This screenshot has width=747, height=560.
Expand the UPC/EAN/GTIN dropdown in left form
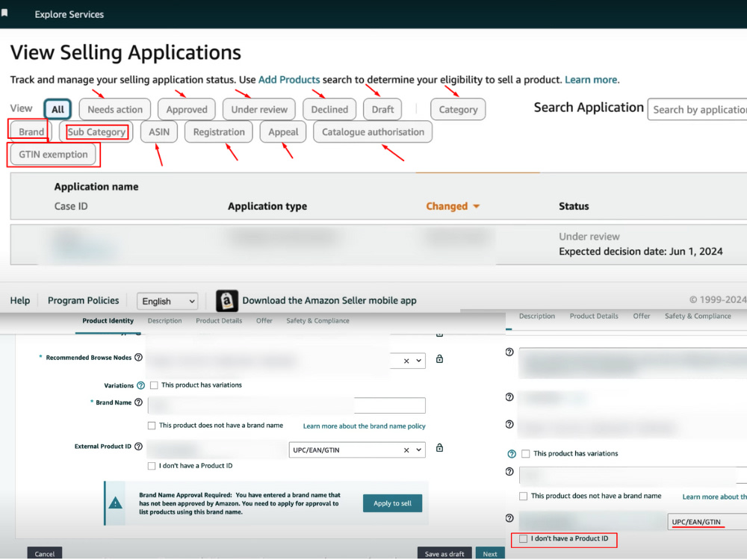[419, 449]
